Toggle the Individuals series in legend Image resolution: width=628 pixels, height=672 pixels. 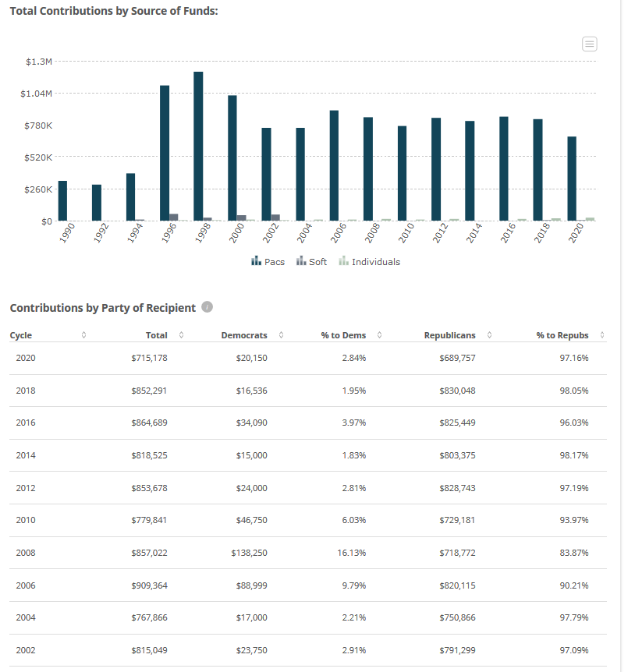coord(369,261)
